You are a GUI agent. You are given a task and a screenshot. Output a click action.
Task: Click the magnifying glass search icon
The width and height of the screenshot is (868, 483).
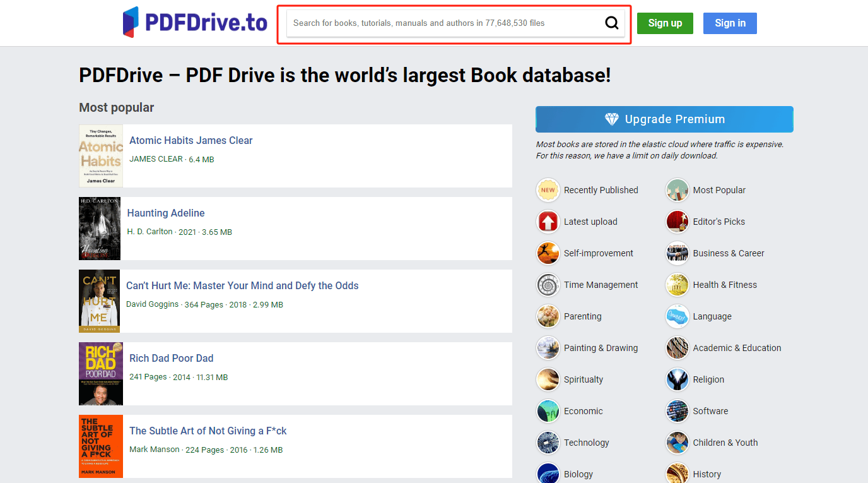tap(611, 22)
